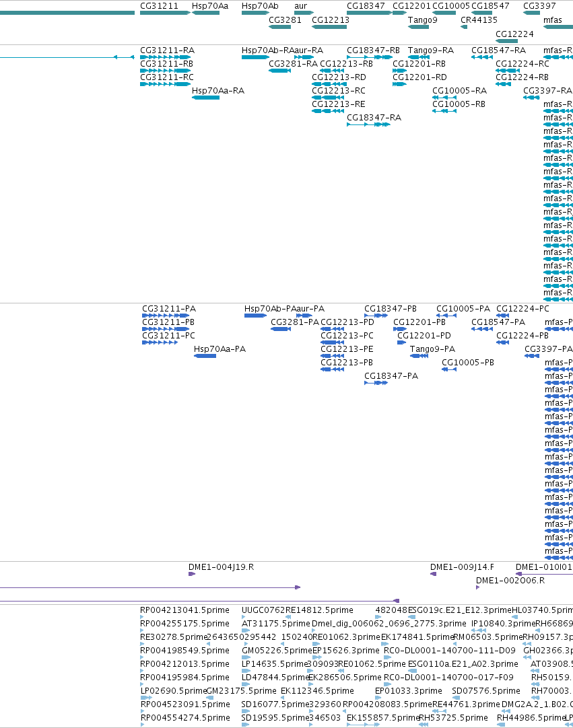Select the CG12213-RE transcript
573x728 pixels.
click(328, 111)
